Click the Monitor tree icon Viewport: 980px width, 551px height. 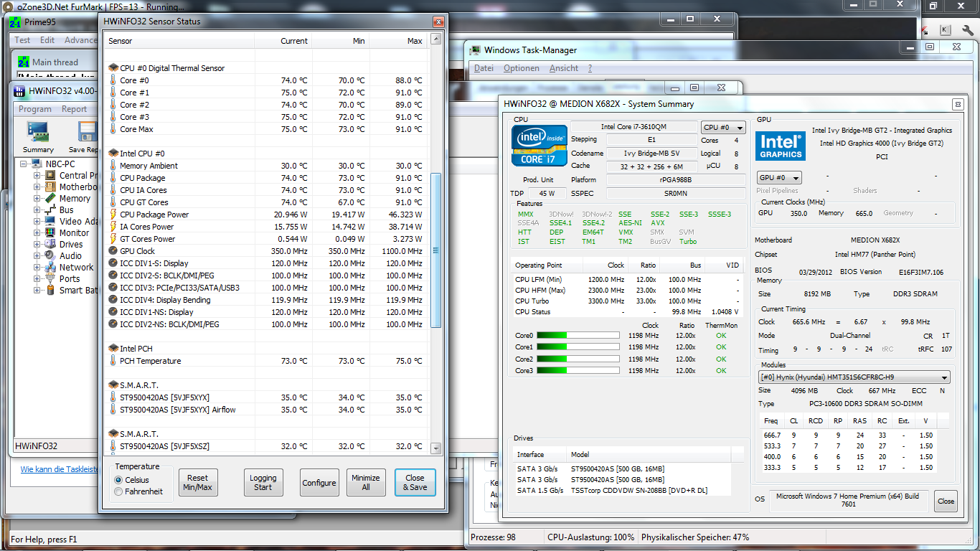pos(51,232)
